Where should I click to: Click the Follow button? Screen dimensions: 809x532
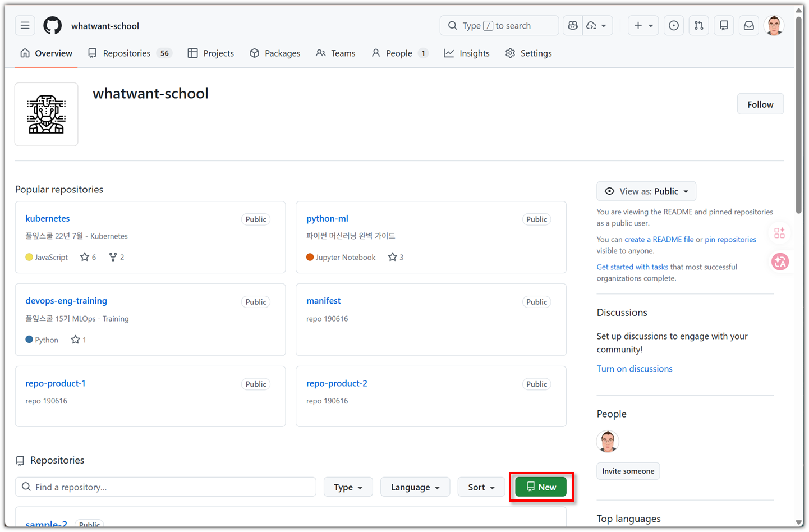760,104
